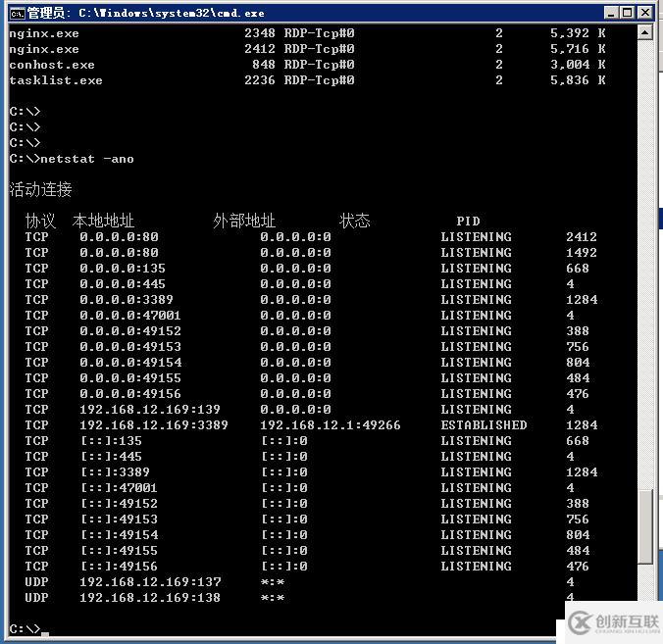This screenshot has width=663, height=644.
Task: Click local address '0.0.0.0:445'
Action: pos(123,283)
